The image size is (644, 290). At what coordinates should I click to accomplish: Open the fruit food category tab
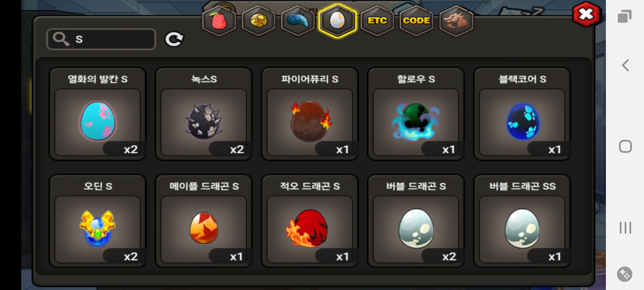[x=219, y=21]
